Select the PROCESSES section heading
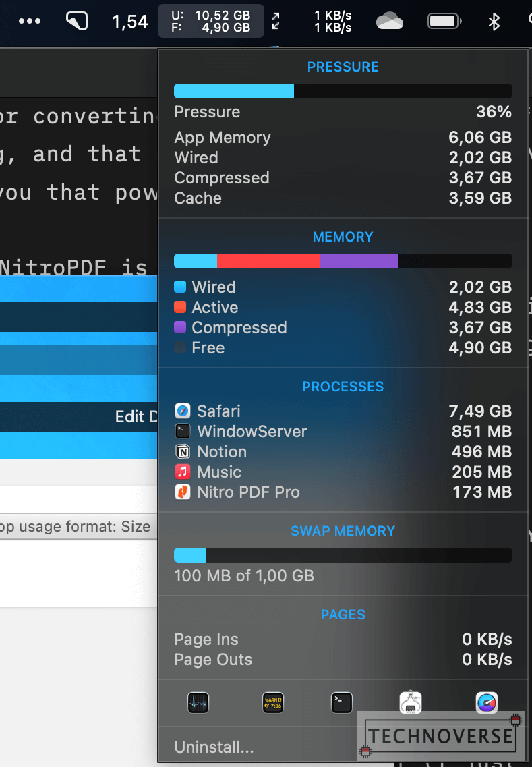The width and height of the screenshot is (532, 767). pos(343,387)
